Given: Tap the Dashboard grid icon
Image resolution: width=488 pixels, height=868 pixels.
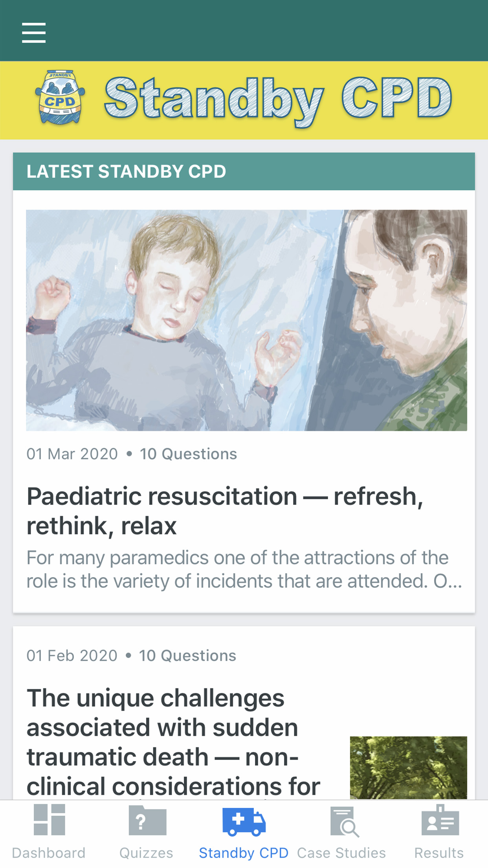Looking at the screenshot, I should (x=49, y=820).
